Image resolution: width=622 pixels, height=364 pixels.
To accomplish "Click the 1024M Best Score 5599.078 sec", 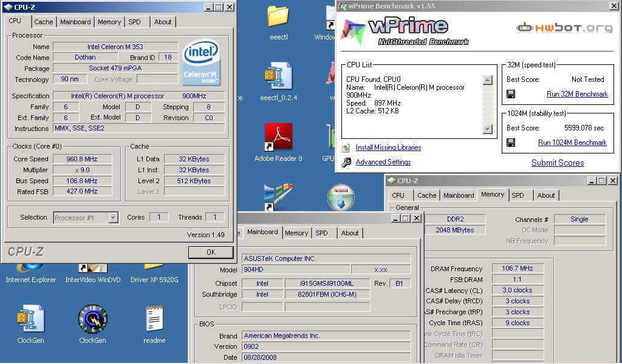I will [x=584, y=128].
